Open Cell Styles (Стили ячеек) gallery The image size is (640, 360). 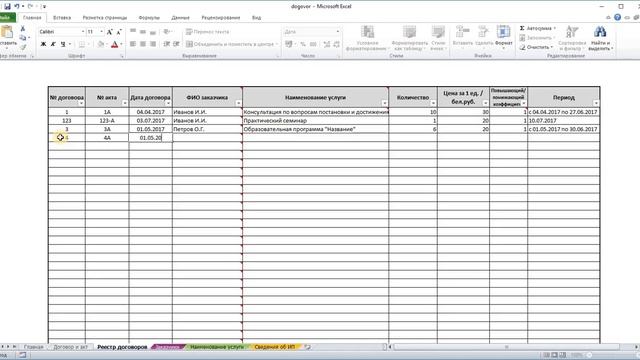[438, 38]
